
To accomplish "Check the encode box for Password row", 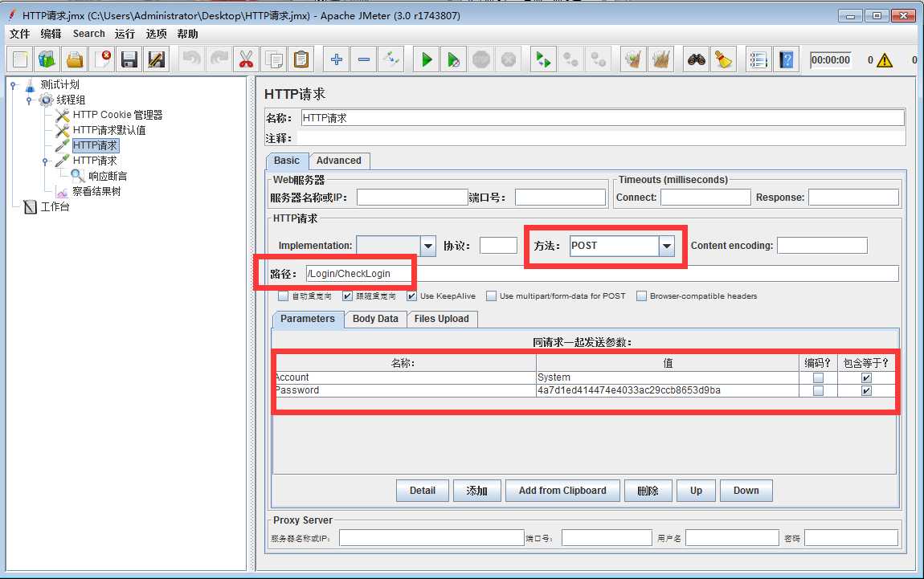I will [818, 390].
